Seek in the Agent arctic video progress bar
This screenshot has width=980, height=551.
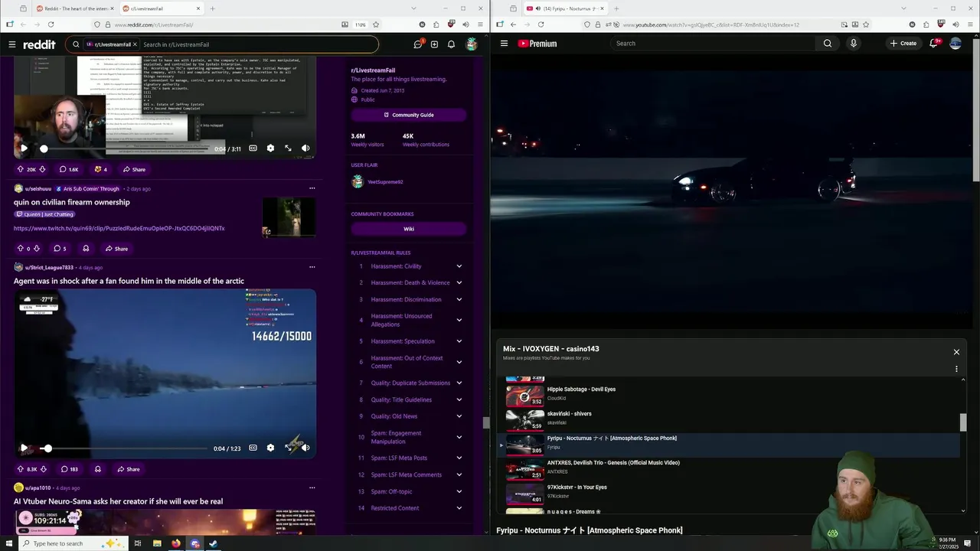tap(123, 448)
